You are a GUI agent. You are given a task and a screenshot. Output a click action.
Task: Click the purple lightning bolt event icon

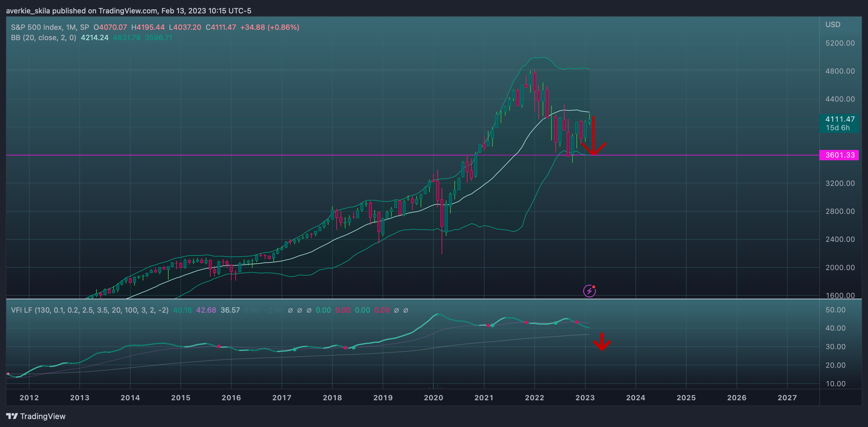(589, 291)
